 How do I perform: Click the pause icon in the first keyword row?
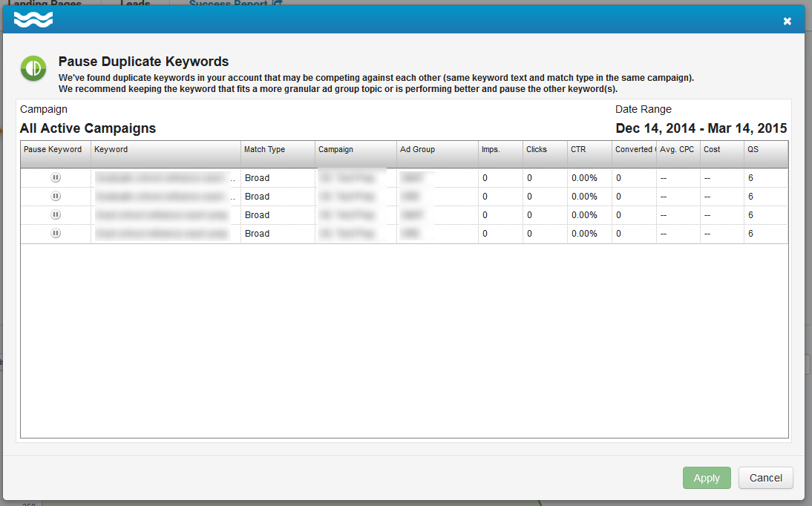point(56,178)
